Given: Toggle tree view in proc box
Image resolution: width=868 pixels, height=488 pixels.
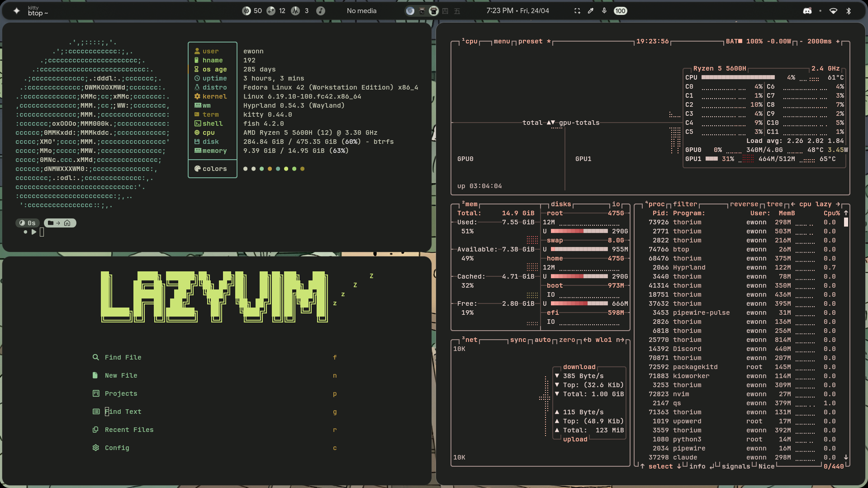Looking at the screenshot, I should 774,204.
